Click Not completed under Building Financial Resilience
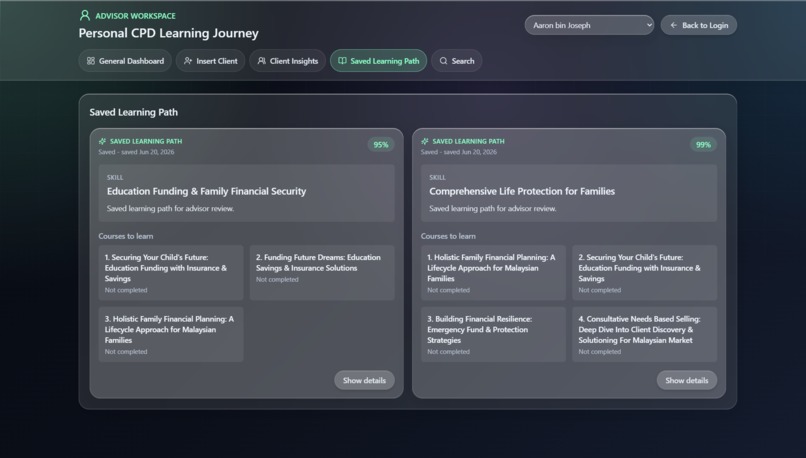Screen dimensions: 806x458 tap(448, 352)
